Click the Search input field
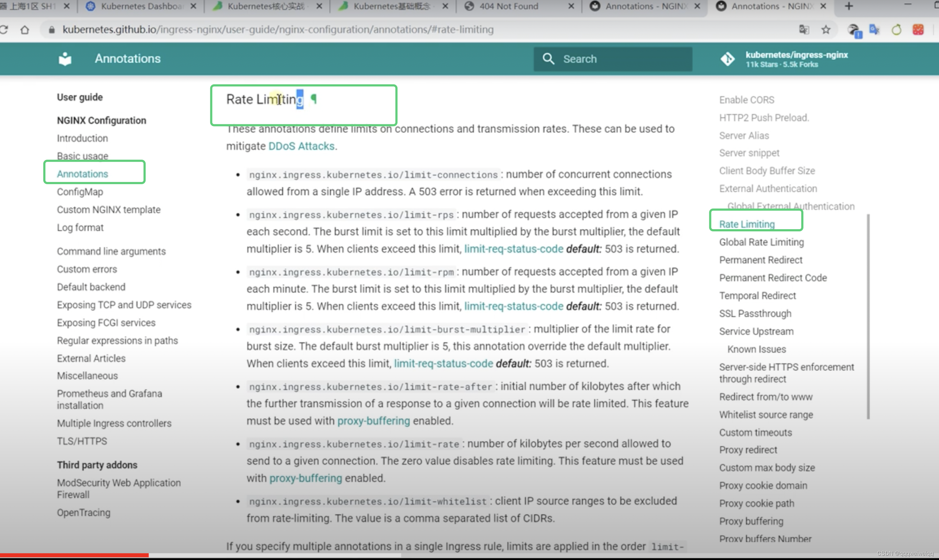This screenshot has width=939, height=560. pos(613,59)
